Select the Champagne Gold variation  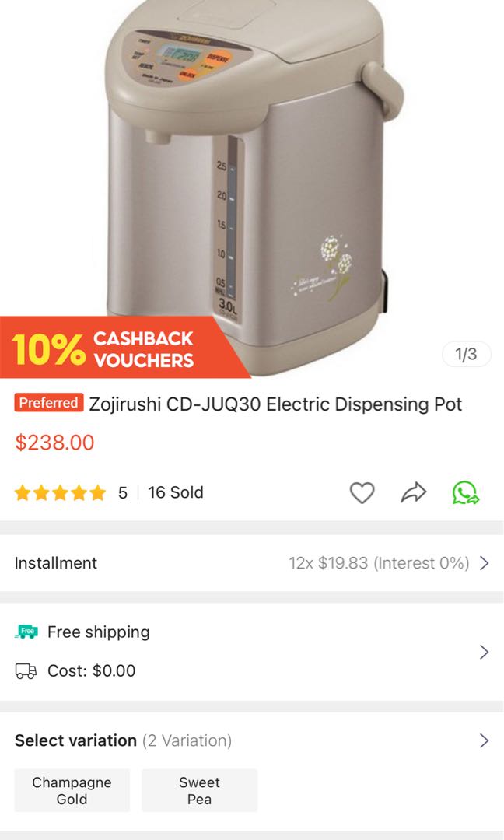[72, 790]
